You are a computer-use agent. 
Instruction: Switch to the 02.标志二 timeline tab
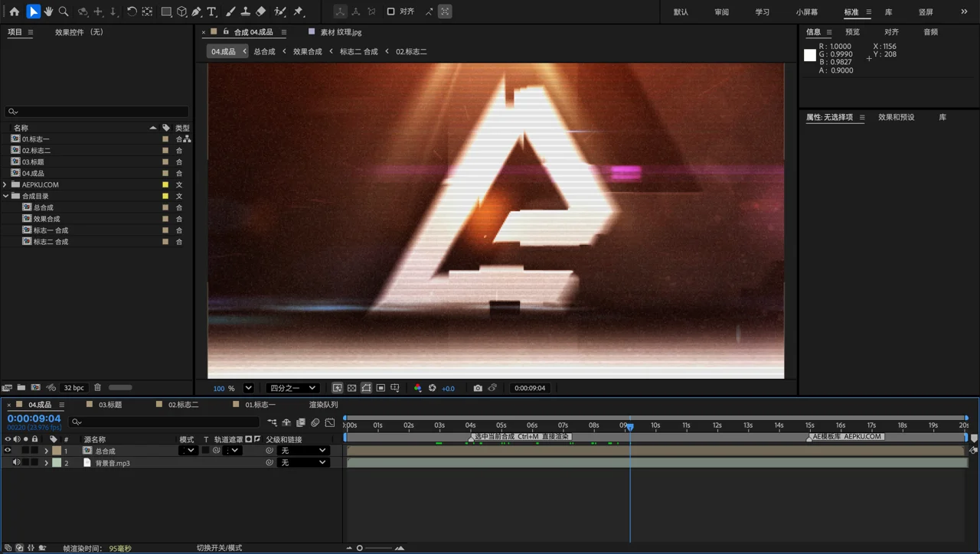(x=183, y=405)
